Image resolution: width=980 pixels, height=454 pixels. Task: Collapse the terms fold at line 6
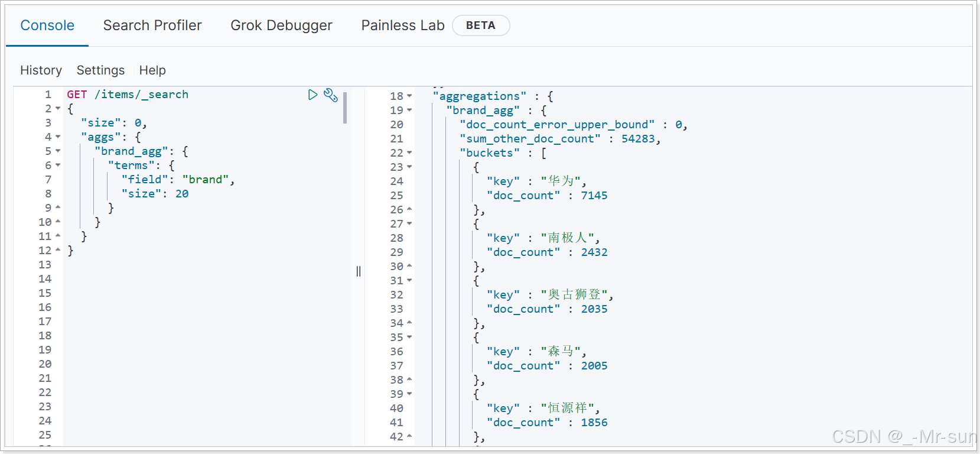point(58,166)
